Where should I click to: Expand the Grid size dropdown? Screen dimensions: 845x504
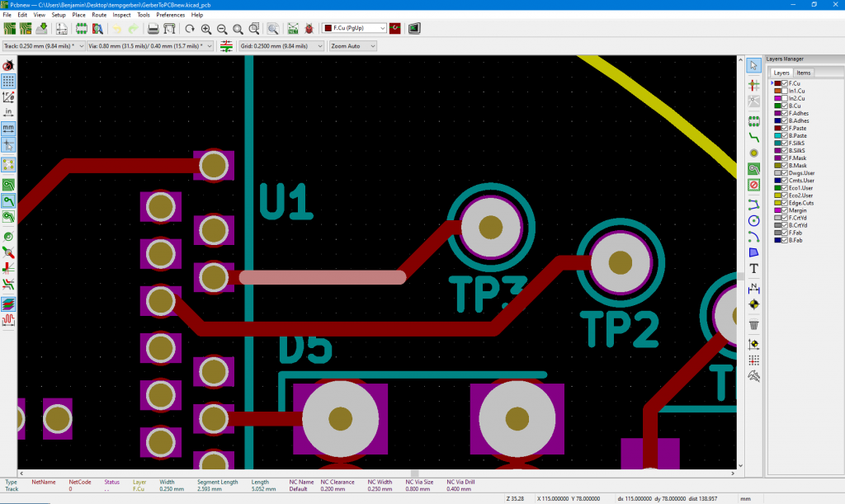click(281, 46)
